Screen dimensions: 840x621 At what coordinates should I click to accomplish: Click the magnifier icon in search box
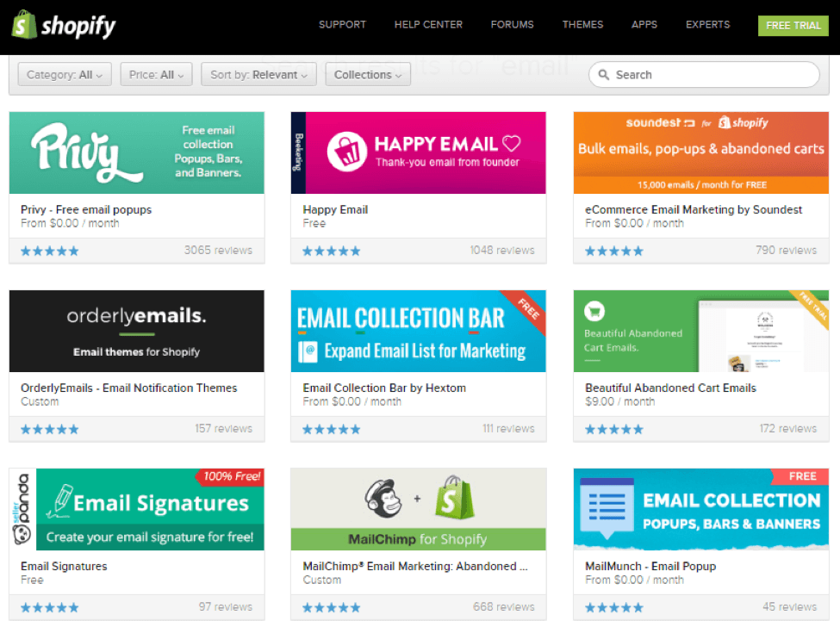(604, 75)
